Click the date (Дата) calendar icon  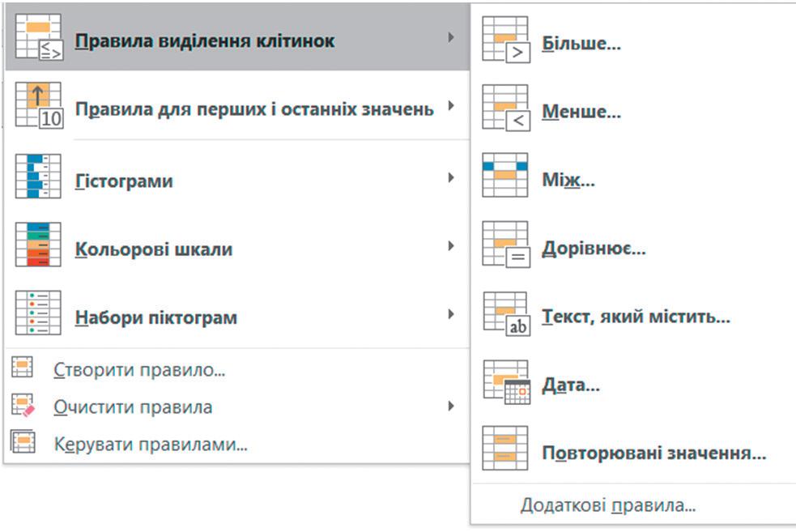(505, 382)
